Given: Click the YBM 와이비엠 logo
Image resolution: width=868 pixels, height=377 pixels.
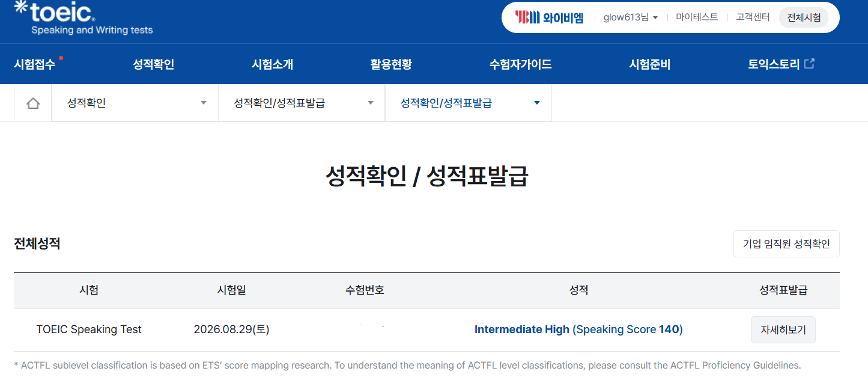Looking at the screenshot, I should (549, 17).
